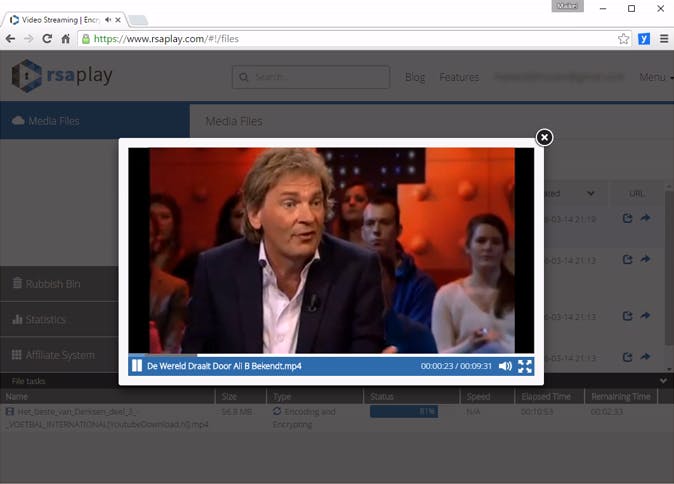
Task: Collapse the File tasks panel
Action: pyautogui.click(x=663, y=380)
